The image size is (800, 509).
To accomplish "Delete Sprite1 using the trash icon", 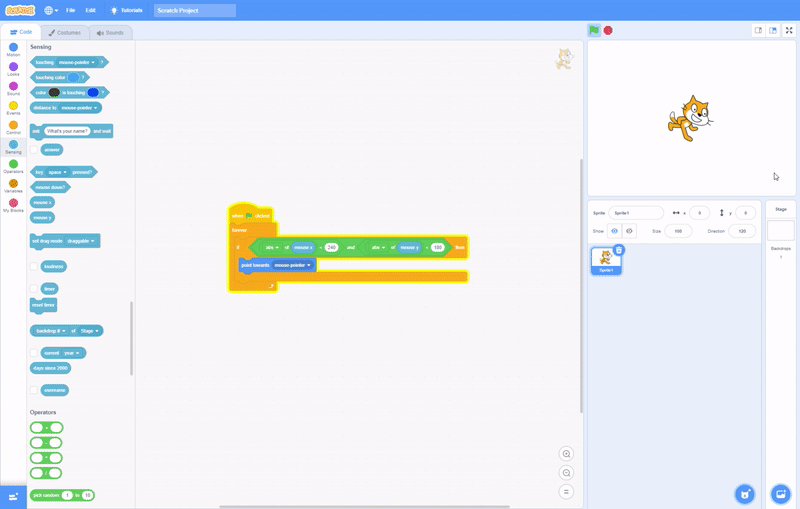I will [x=619, y=250].
